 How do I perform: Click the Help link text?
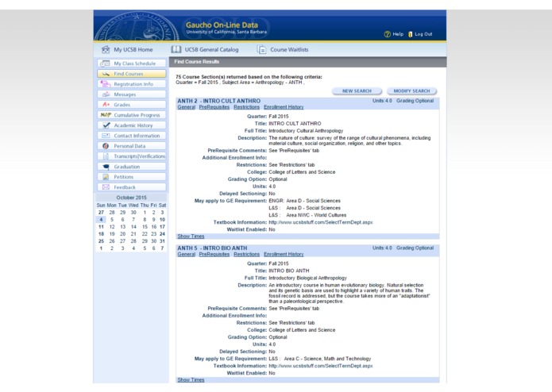[x=398, y=34]
